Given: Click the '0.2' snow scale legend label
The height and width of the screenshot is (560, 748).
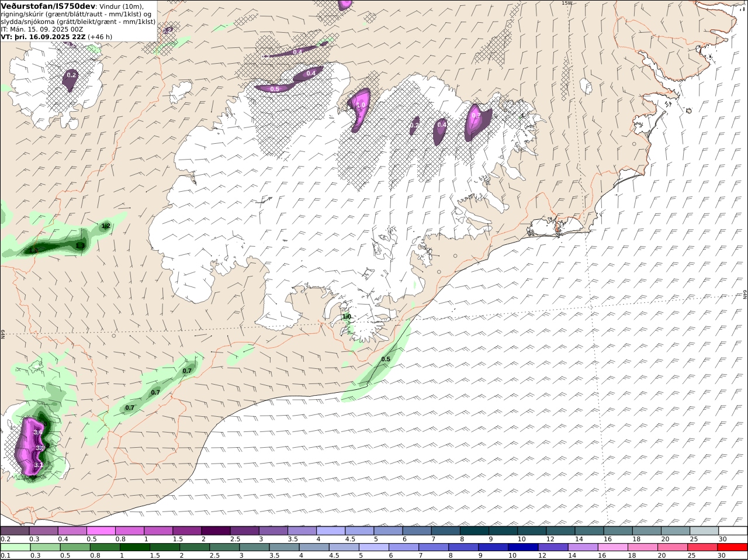Looking at the screenshot, I should [x=5, y=539].
